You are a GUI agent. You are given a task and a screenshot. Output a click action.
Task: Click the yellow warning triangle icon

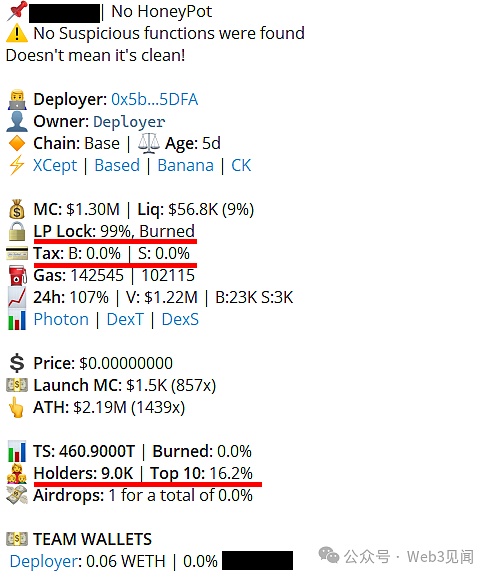17,33
